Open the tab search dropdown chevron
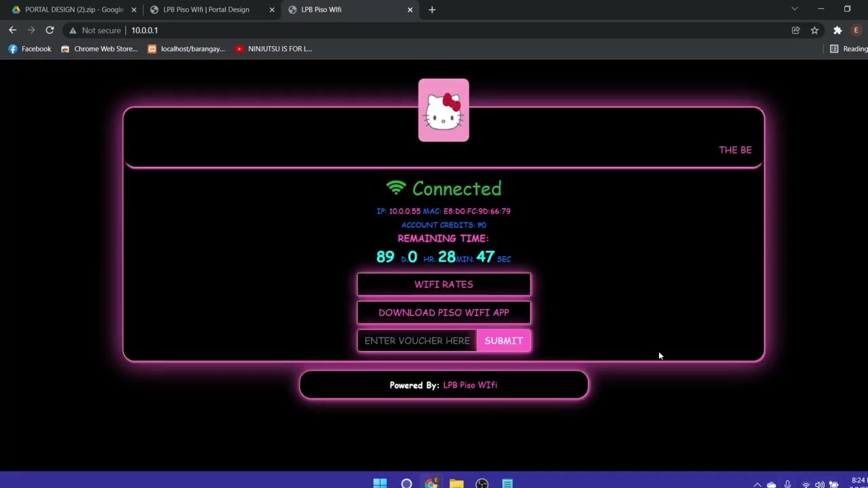Screen dimensions: 868x488 795,9
